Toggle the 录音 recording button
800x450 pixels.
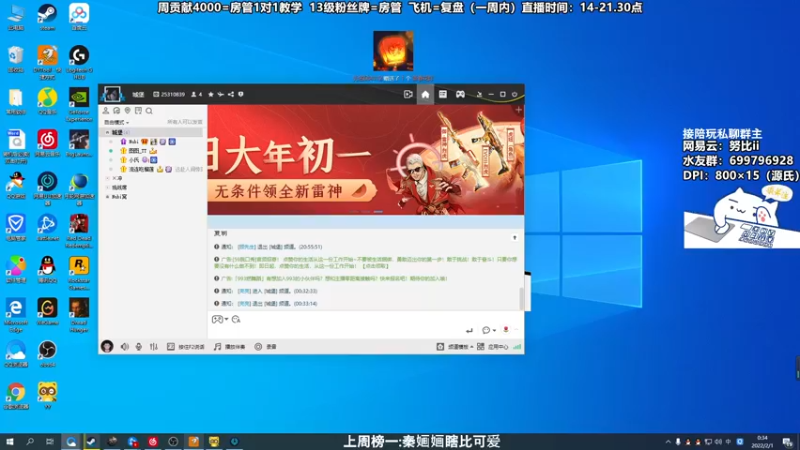tap(265, 346)
